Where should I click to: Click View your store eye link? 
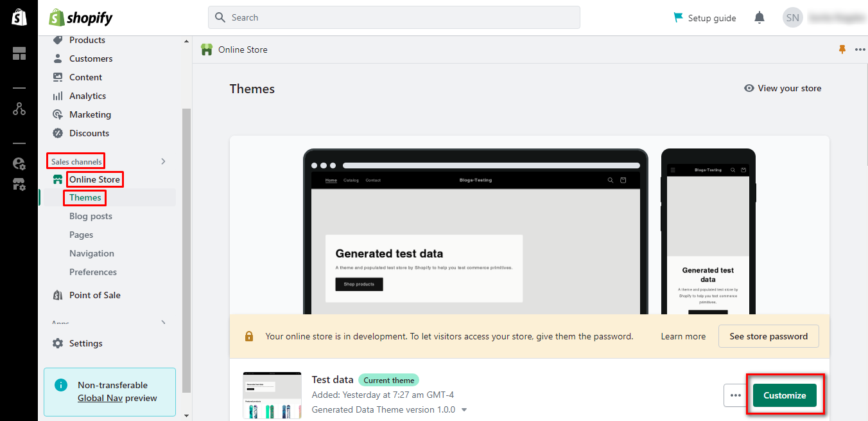pyautogui.click(x=783, y=88)
